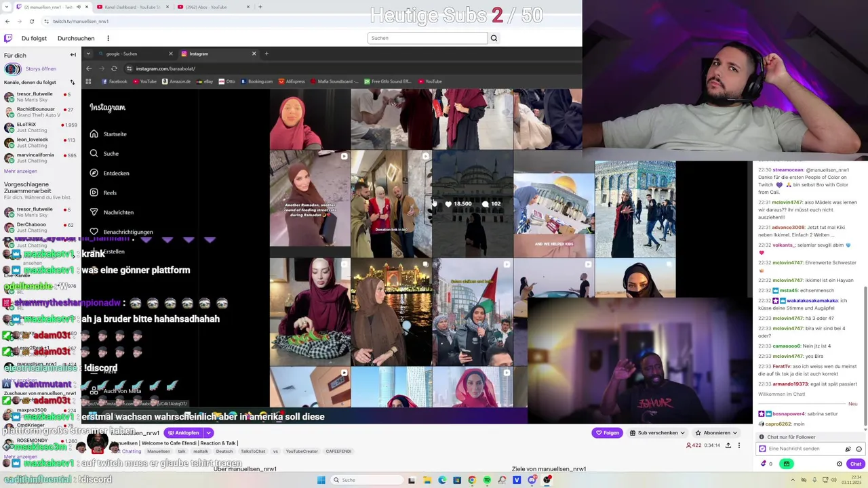The image size is (868, 488).
Task: Open the green rewards box icon
Action: [x=787, y=464]
